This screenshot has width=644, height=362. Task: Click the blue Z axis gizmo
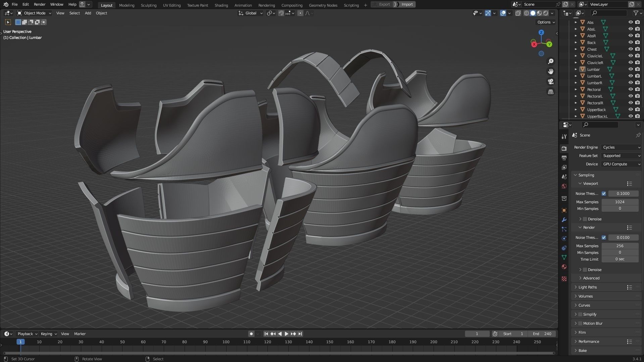541,33
